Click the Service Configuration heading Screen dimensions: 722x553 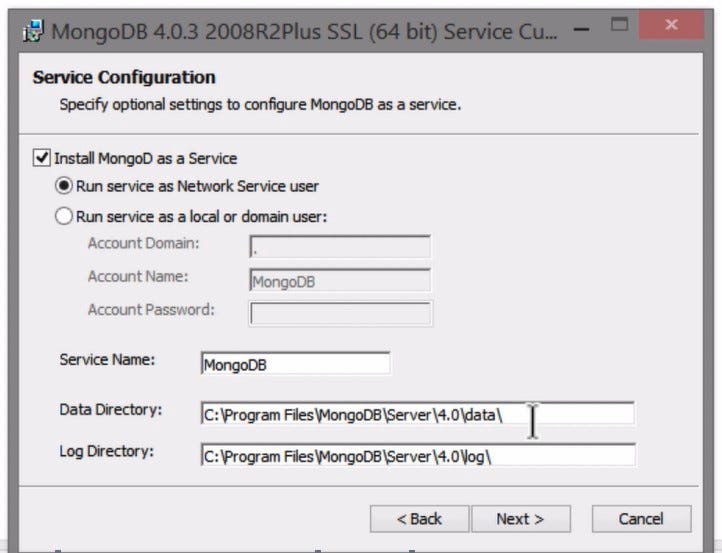point(124,77)
